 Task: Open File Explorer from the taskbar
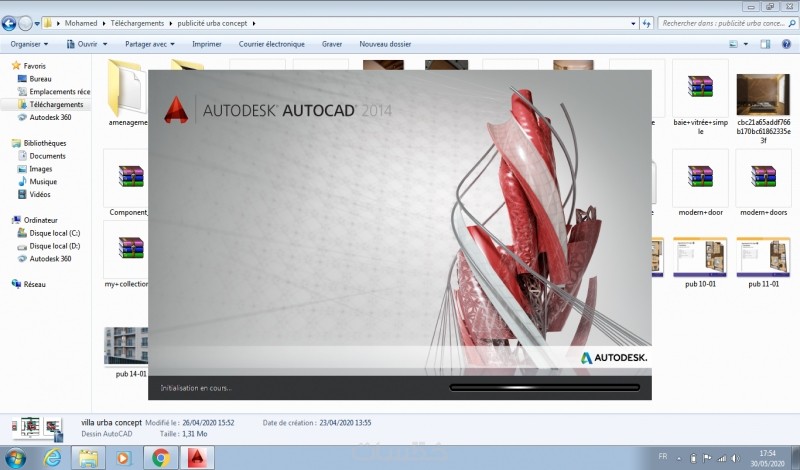(x=88, y=458)
